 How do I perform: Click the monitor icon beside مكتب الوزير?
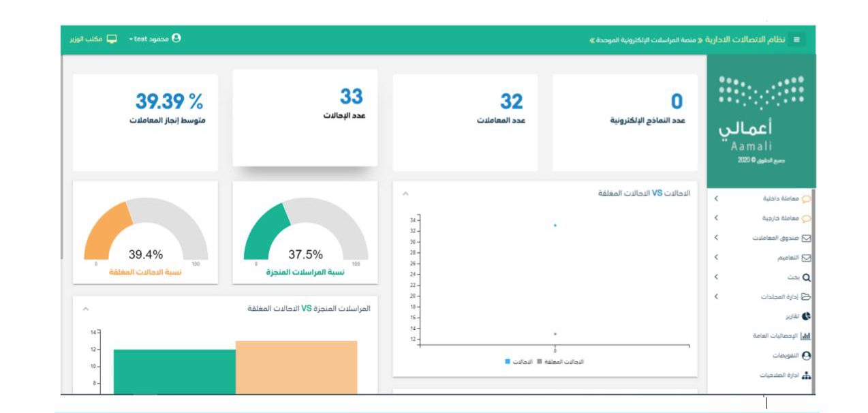112,39
